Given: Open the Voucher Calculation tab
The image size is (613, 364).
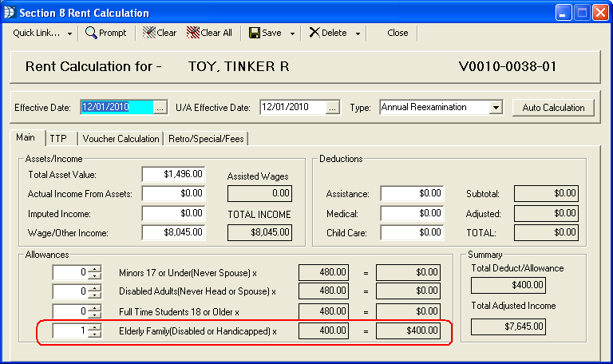Looking at the screenshot, I should coord(121,139).
